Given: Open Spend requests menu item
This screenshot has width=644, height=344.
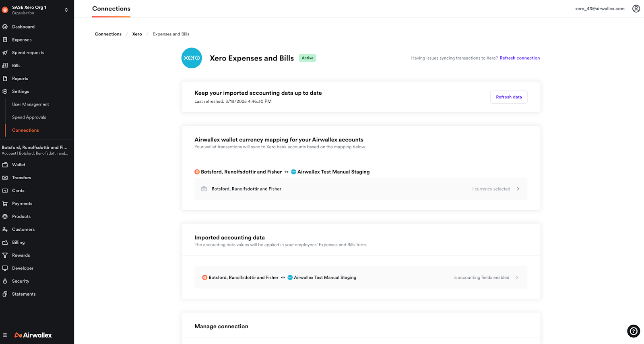Looking at the screenshot, I should 28,52.
